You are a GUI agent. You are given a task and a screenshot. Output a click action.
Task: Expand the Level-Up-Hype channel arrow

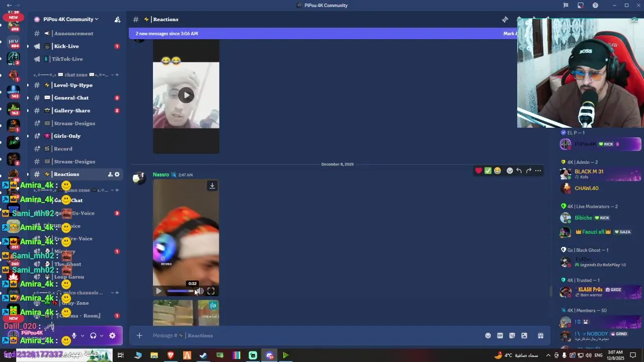28,85
